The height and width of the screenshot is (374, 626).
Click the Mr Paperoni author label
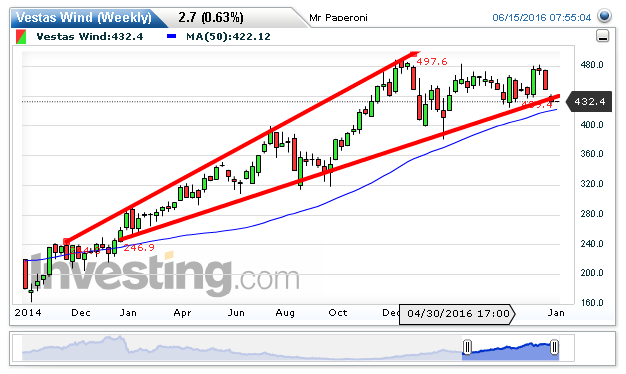click(338, 18)
